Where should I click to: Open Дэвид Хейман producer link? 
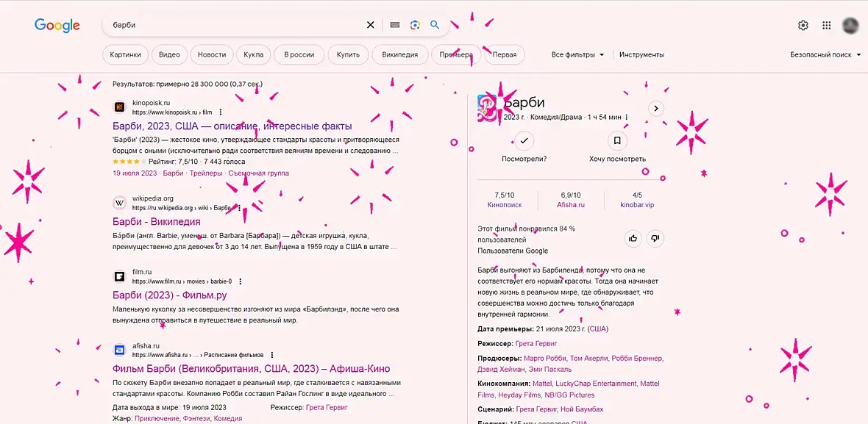(x=500, y=370)
